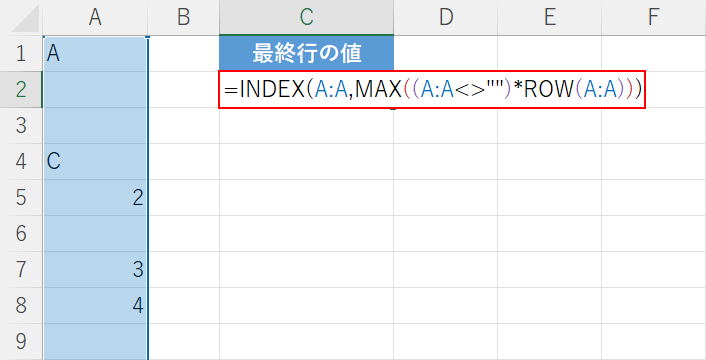Select row 2 header
The height and width of the screenshot is (360, 706).
pyautogui.click(x=21, y=90)
